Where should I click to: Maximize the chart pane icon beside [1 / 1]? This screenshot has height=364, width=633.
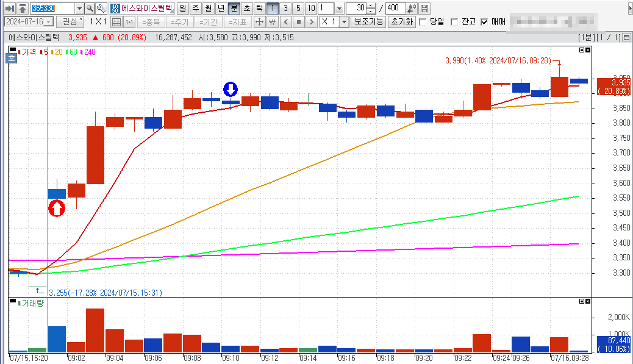[x=626, y=37]
